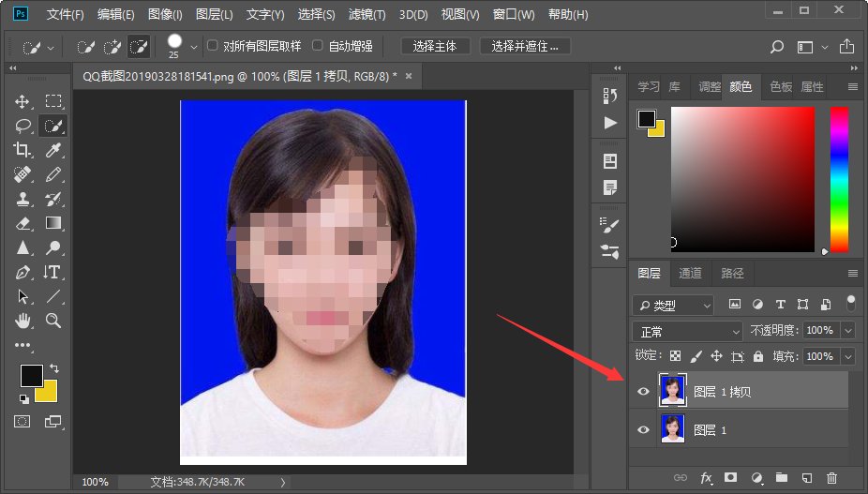Select the Clone Stamp tool
This screenshot has width=868, height=494.
pos(22,199)
